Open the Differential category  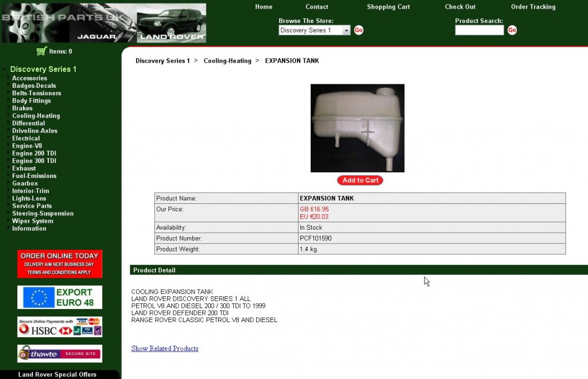click(x=29, y=123)
